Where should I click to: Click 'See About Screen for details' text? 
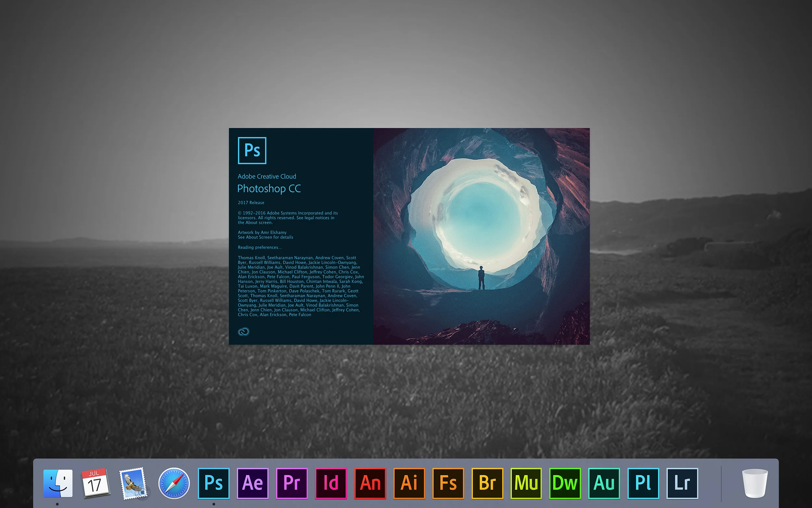[265, 237]
